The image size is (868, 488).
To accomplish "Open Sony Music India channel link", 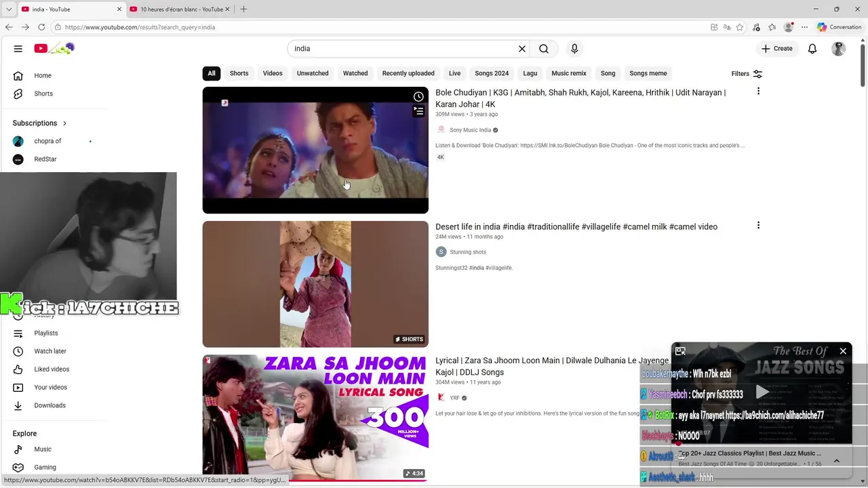I will tap(470, 130).
